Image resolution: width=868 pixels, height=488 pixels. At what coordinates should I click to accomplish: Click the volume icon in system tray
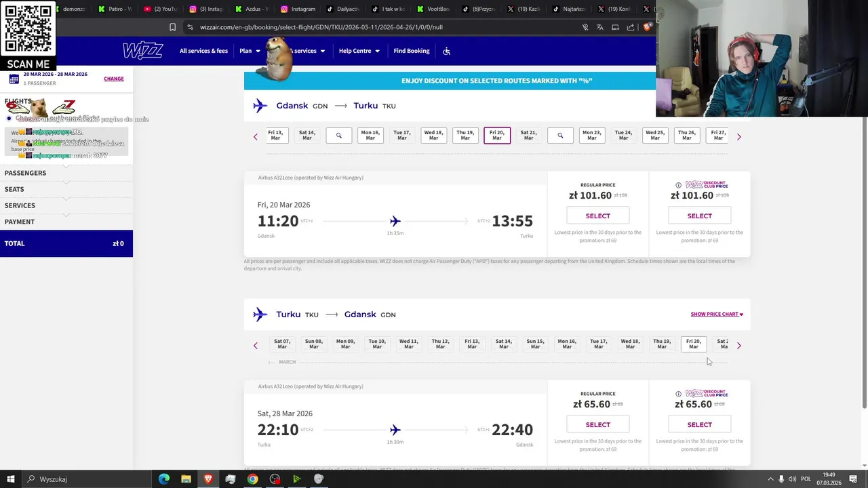[792, 479]
